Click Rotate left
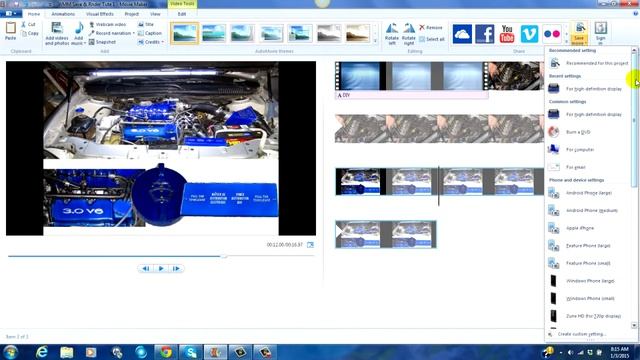The height and width of the screenshot is (360, 640). click(x=392, y=34)
